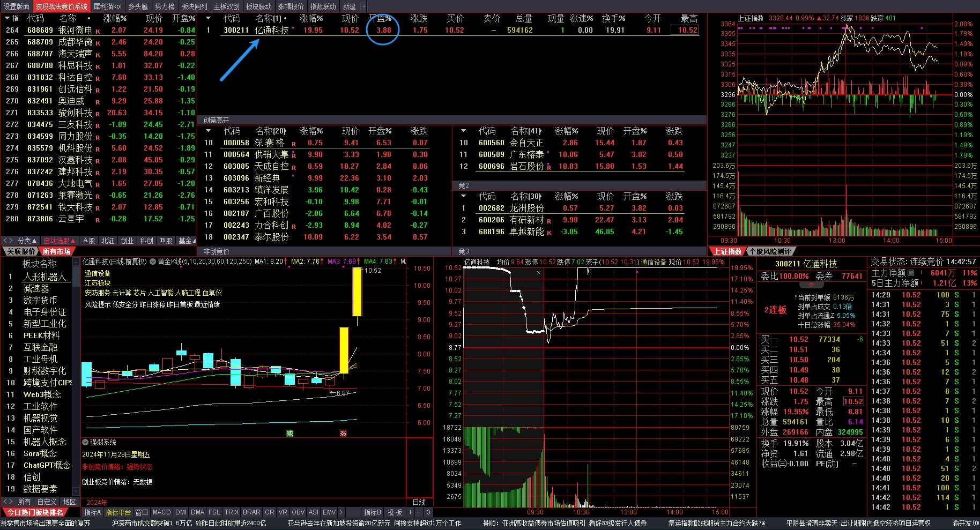Open the 分类 category dropdown

pos(27,241)
